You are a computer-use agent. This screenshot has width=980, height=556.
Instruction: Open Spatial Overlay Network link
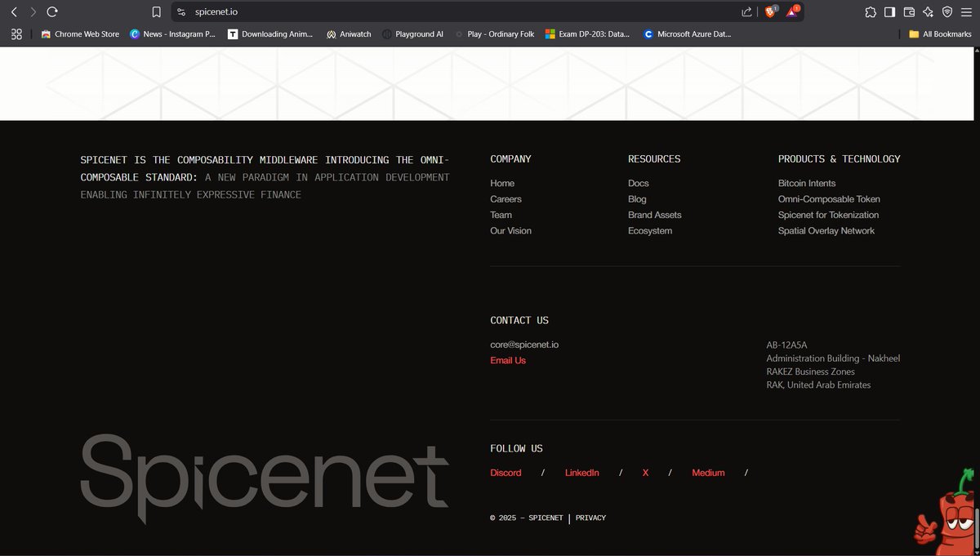(826, 231)
